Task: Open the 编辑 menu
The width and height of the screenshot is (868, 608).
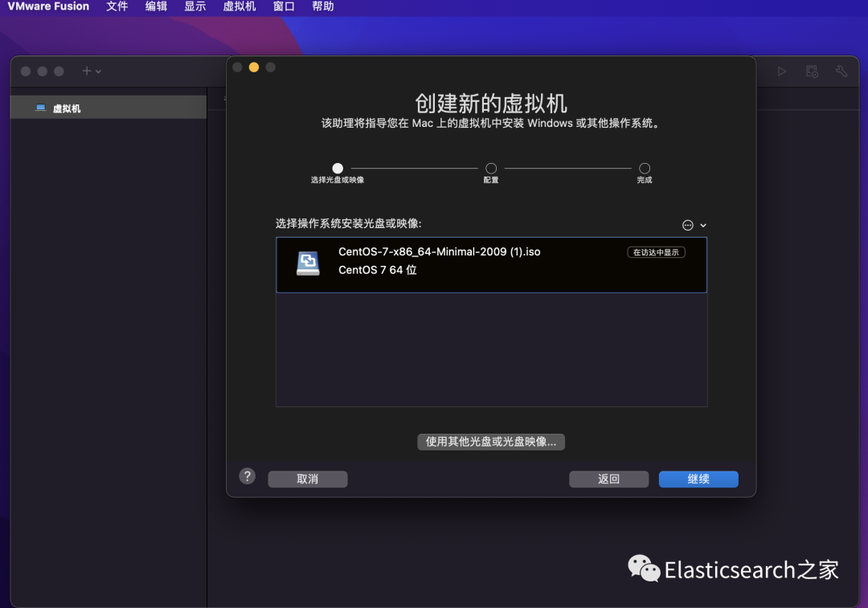Action: point(156,6)
